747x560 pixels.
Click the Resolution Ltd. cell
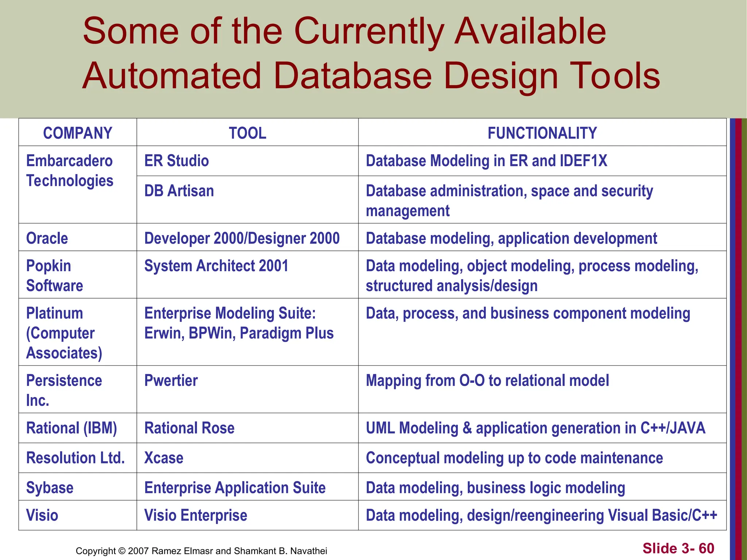[78, 458]
